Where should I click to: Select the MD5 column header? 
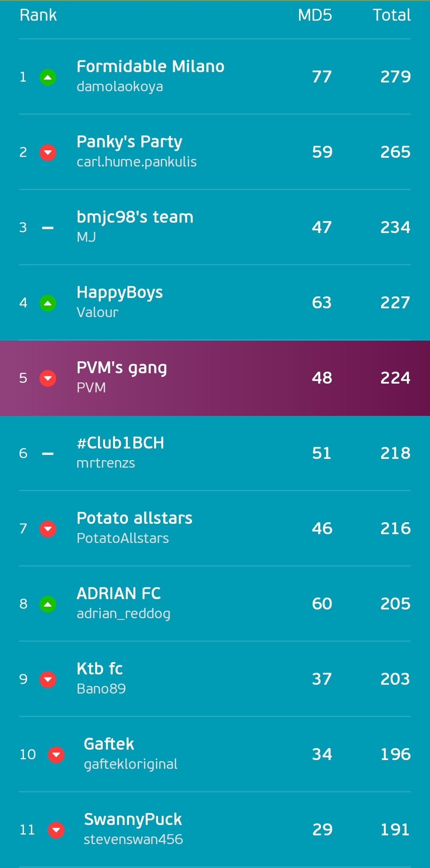(x=315, y=15)
